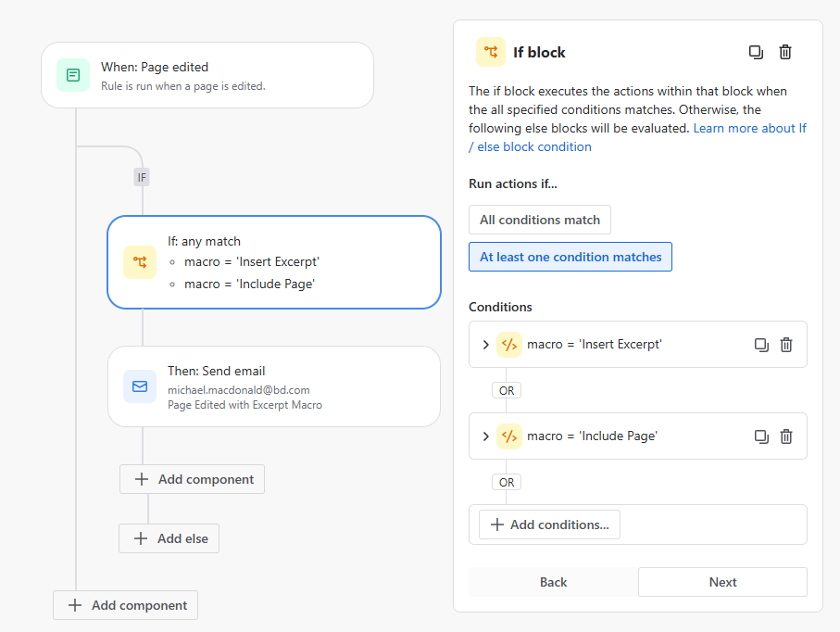
Task: Click the blue Send email envelope icon
Action: [140, 386]
